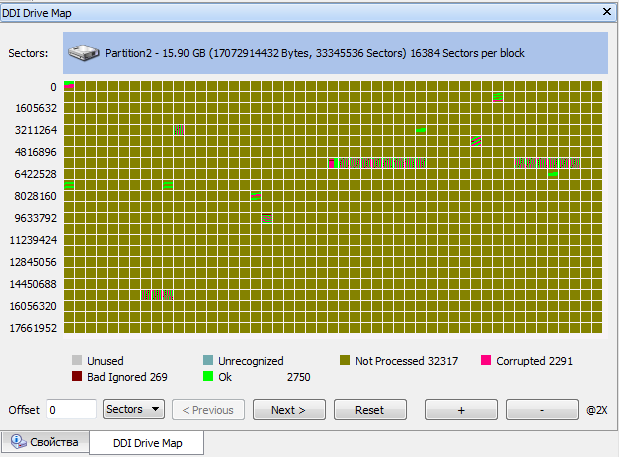Click the row label 14450688
The width and height of the screenshot is (619, 457).
(x=33, y=284)
